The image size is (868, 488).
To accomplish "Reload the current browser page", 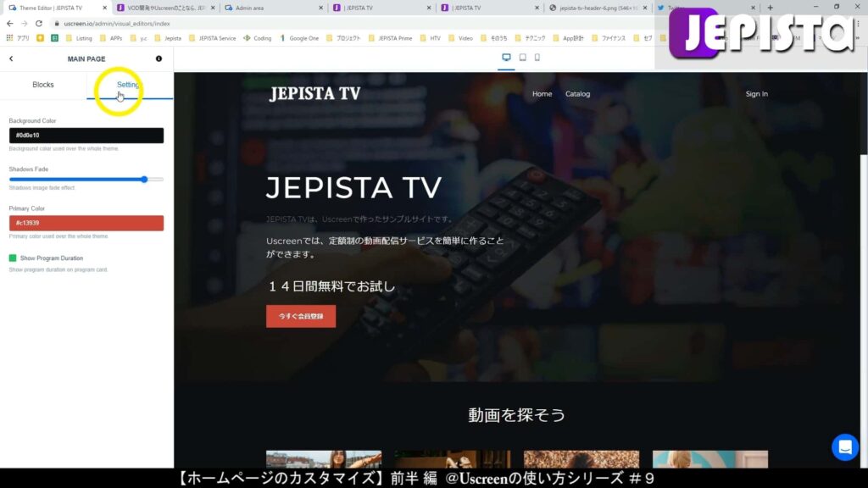I will (39, 24).
